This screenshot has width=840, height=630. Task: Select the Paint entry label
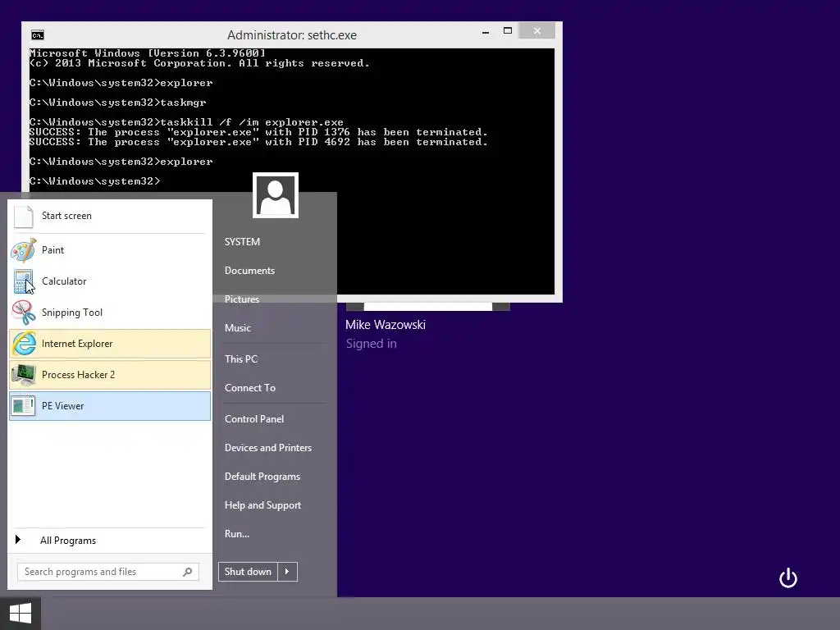tap(52, 250)
